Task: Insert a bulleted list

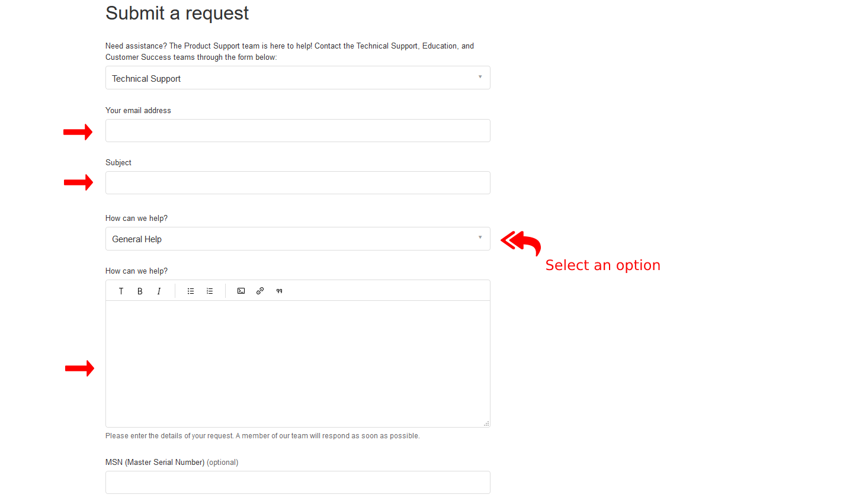Action: 191,291
